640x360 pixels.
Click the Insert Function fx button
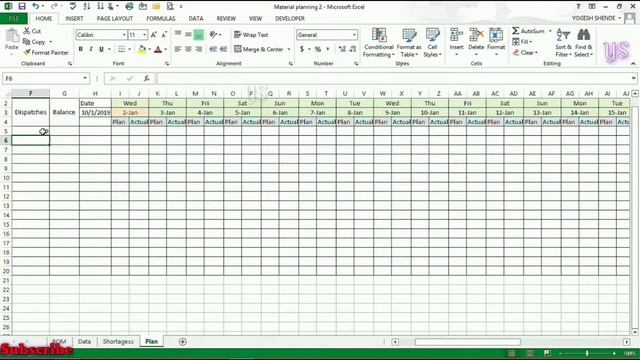click(147, 78)
